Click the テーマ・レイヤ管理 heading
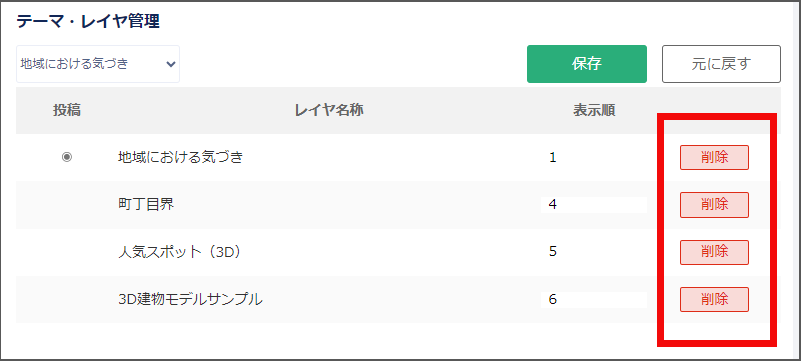The height and width of the screenshot is (361, 801). click(x=88, y=21)
